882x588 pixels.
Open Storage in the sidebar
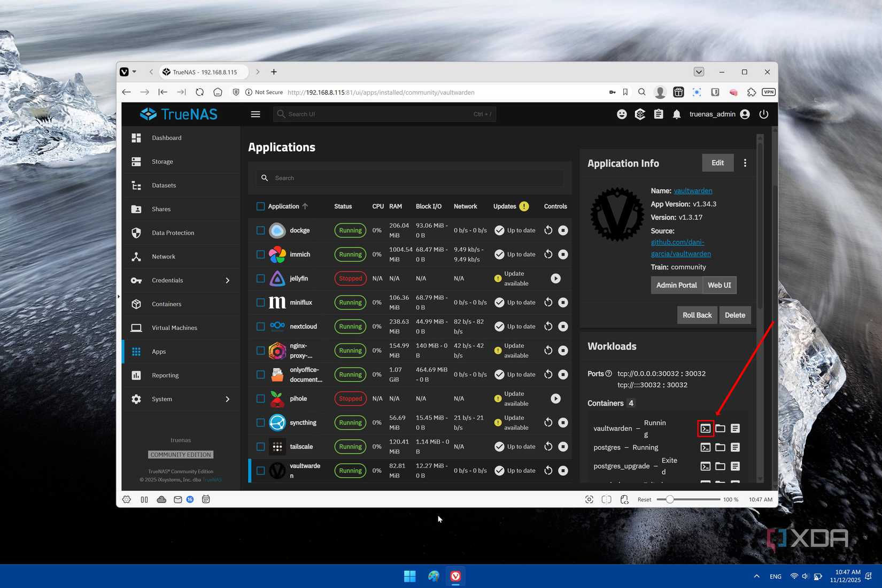[182, 162]
